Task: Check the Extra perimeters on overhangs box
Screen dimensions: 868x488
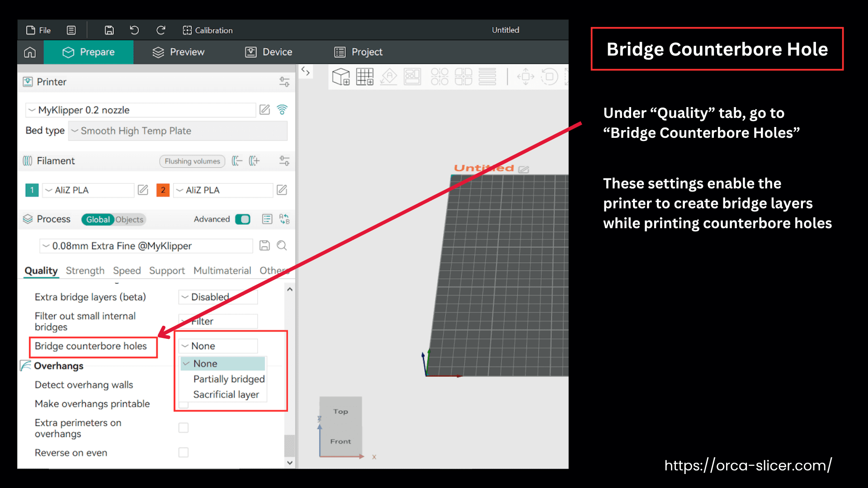Action: tap(183, 427)
